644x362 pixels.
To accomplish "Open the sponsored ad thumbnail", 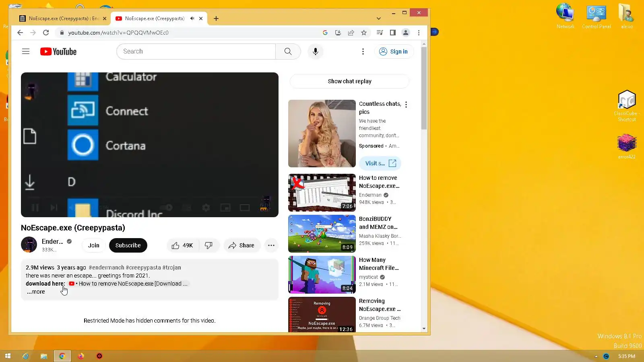I will [322, 134].
